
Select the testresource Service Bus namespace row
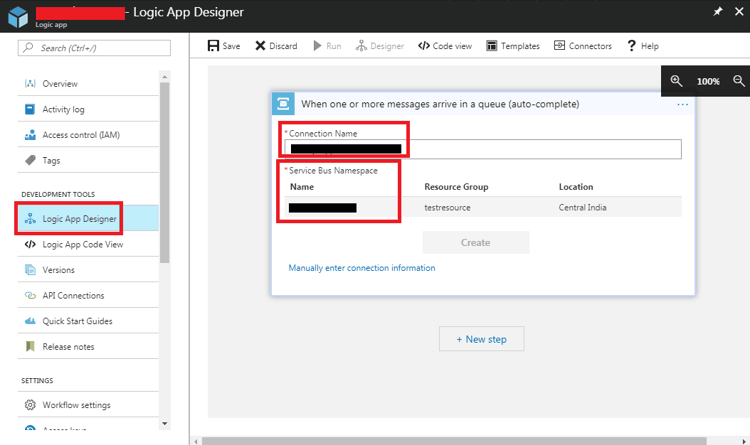pyautogui.click(x=482, y=207)
